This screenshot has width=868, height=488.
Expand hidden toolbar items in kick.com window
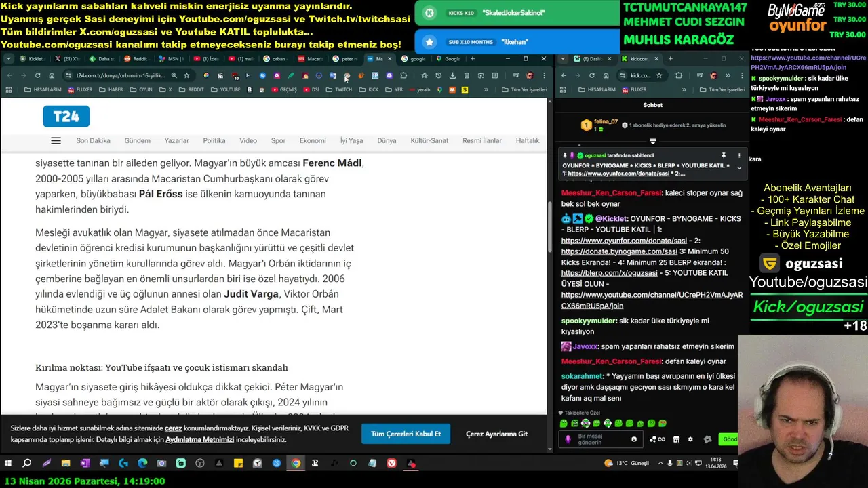tap(728, 75)
